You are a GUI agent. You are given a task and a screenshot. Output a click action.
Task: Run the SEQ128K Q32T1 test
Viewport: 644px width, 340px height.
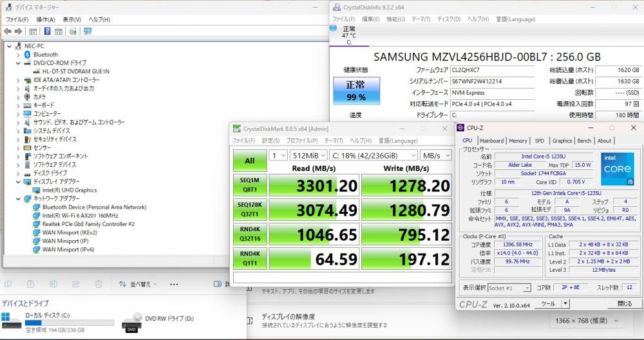pyautogui.click(x=250, y=209)
